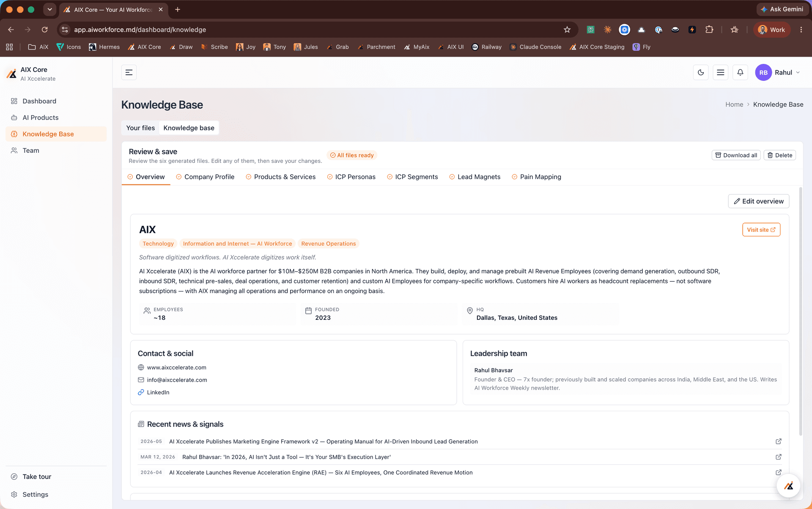Click the Visit site link
This screenshot has height=509, width=812.
pos(761,230)
